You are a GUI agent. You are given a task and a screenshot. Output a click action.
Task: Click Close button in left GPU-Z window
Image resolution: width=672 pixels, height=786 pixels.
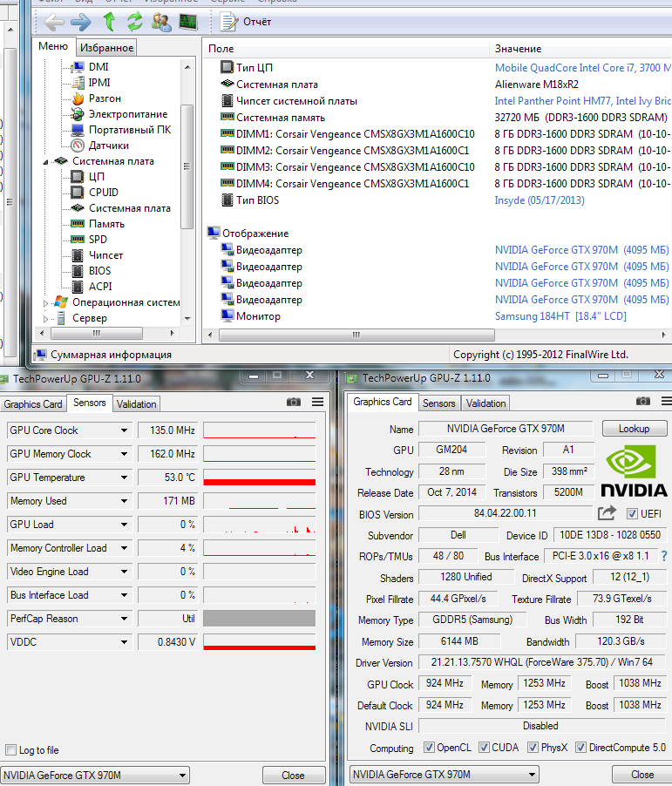point(294,776)
